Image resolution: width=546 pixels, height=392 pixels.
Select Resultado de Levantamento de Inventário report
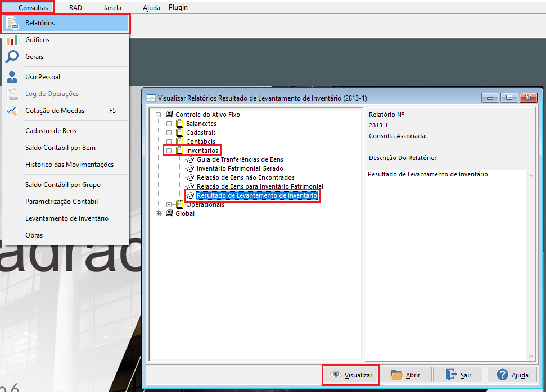click(x=257, y=196)
